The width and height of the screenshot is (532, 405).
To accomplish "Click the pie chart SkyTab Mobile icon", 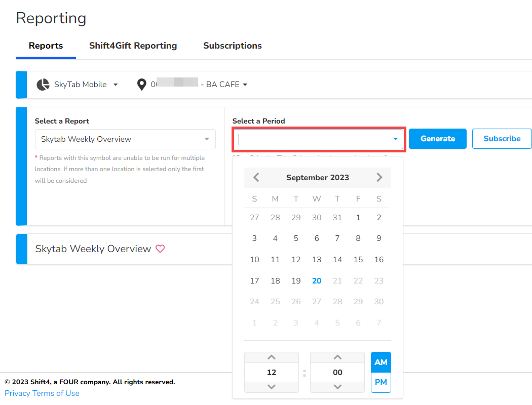I will point(43,85).
